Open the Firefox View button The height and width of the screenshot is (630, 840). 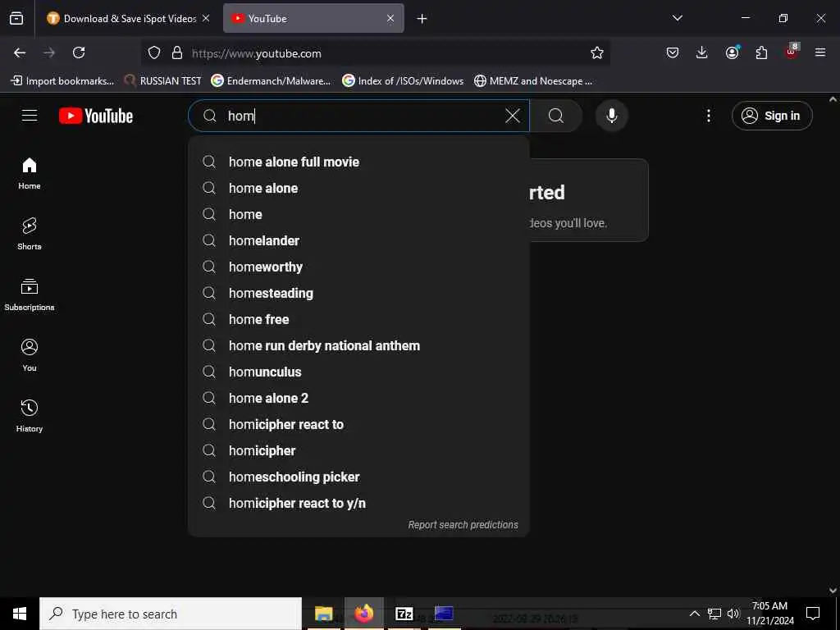tap(16, 18)
